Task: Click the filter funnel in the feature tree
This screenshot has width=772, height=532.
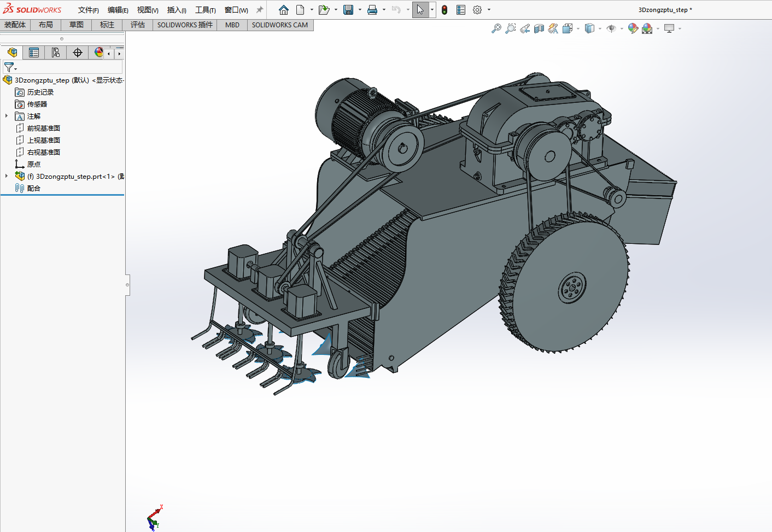Action: (x=9, y=67)
